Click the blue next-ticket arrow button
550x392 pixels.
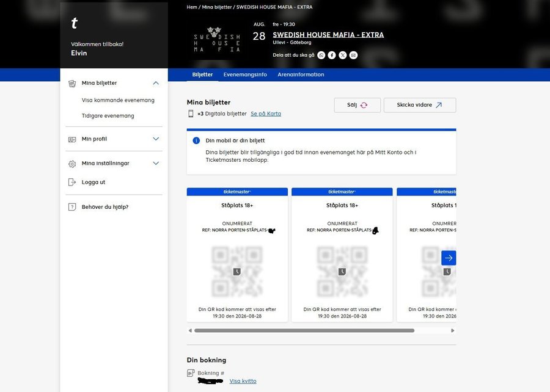click(x=449, y=258)
